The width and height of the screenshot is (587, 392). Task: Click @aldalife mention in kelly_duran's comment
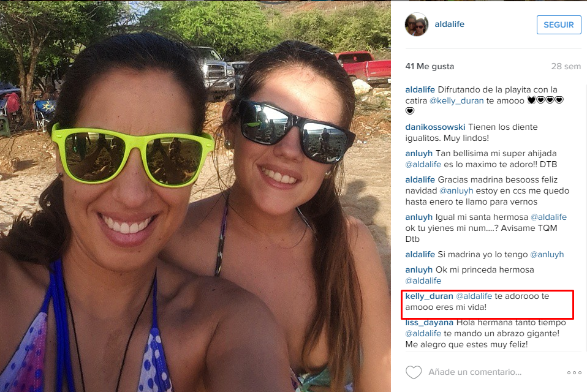pyautogui.click(x=474, y=296)
